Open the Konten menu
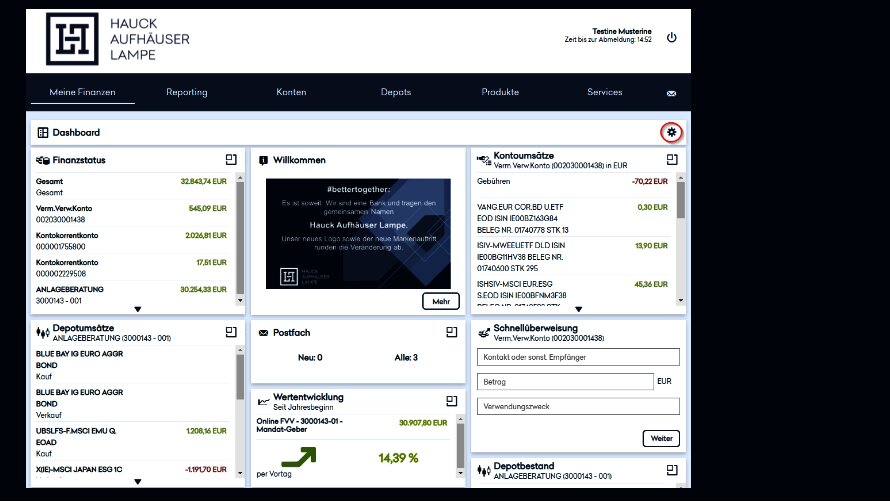 [x=291, y=92]
